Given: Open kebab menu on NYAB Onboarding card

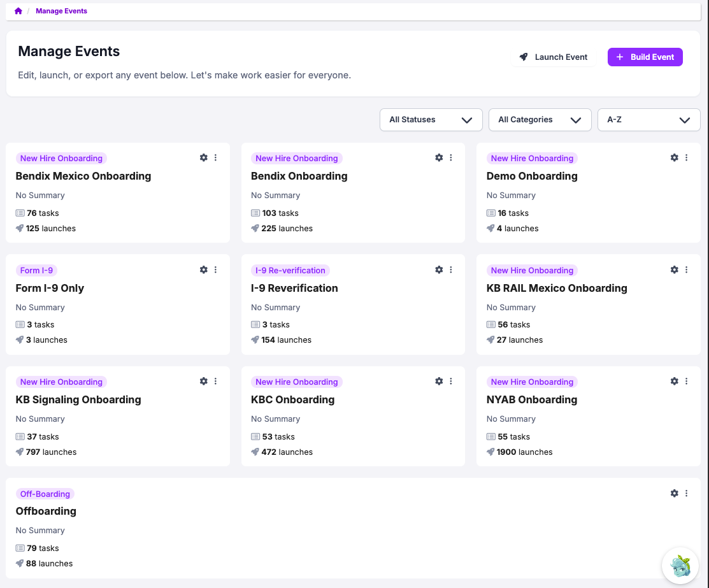Looking at the screenshot, I should coord(686,381).
